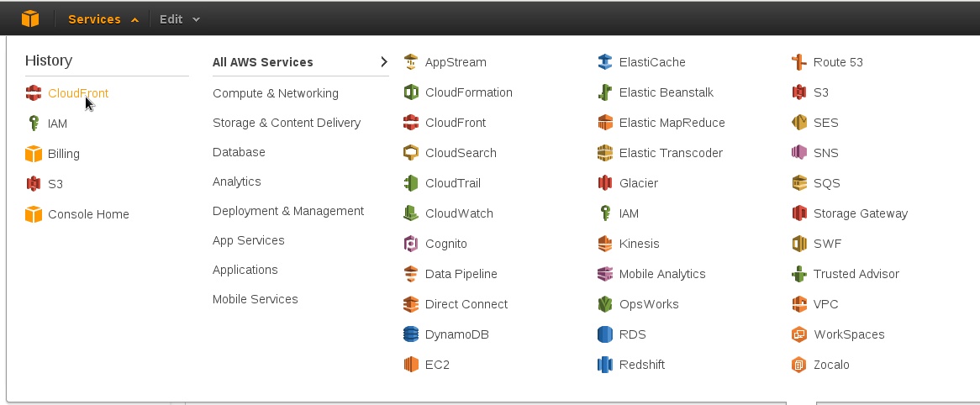
Task: Open the Edit dropdown menu
Action: pos(179,19)
